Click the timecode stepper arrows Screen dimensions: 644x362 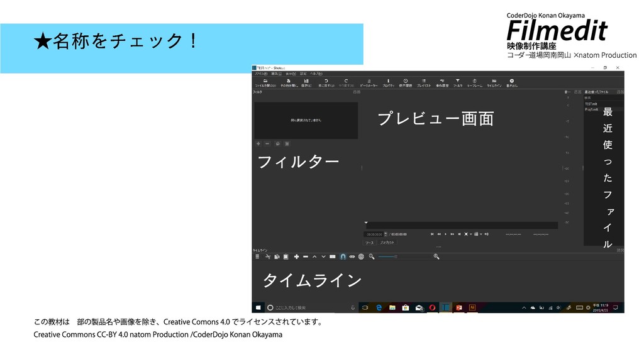click(x=386, y=234)
